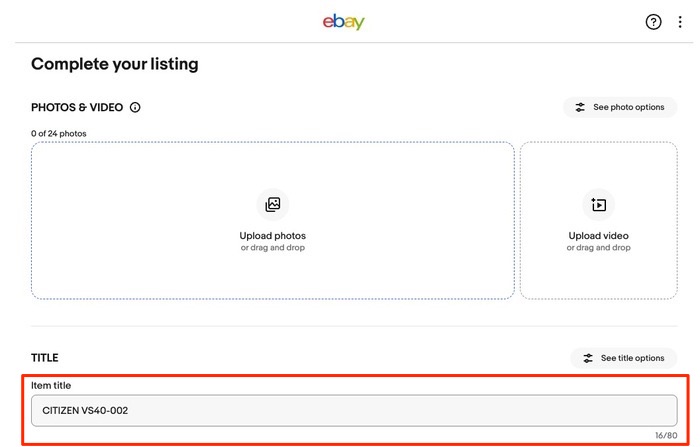Click the "0 of 24 photos" counter
Screen dimensions: 700x447
tap(58, 133)
